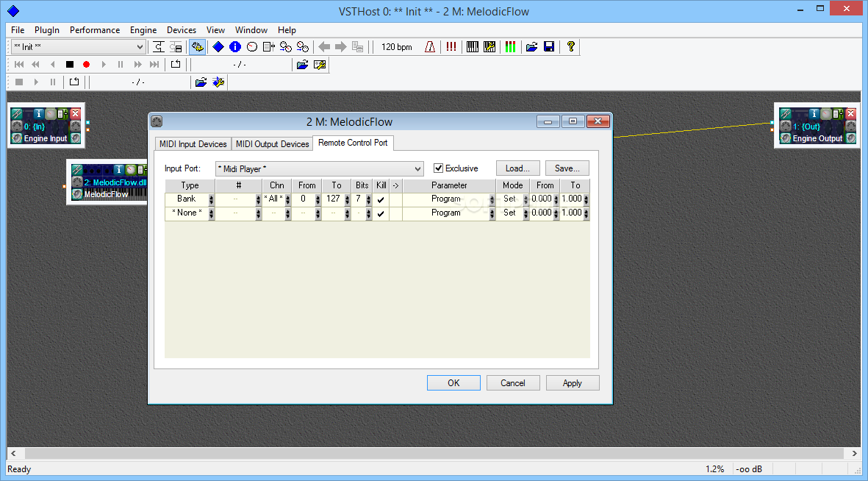This screenshot has height=481, width=868.
Task: Open the Engine menu
Action: click(143, 30)
